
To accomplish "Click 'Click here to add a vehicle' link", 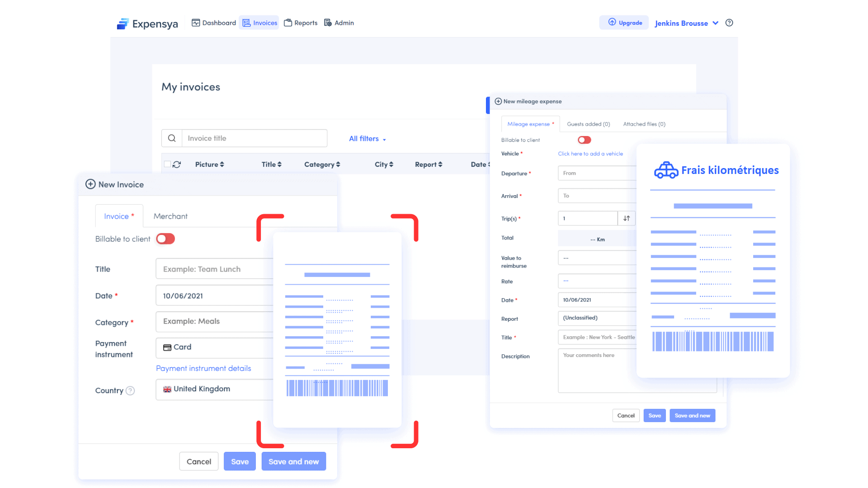I will pyautogui.click(x=591, y=154).
